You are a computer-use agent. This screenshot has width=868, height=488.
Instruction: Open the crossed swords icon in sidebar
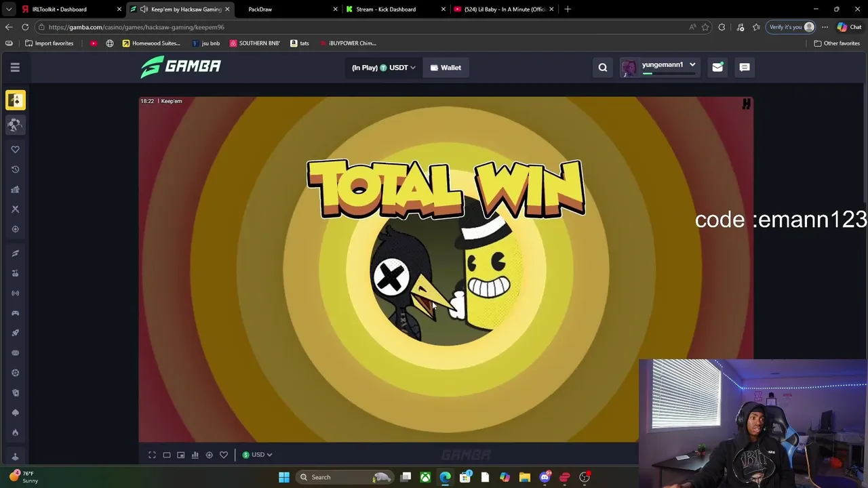[16, 209]
